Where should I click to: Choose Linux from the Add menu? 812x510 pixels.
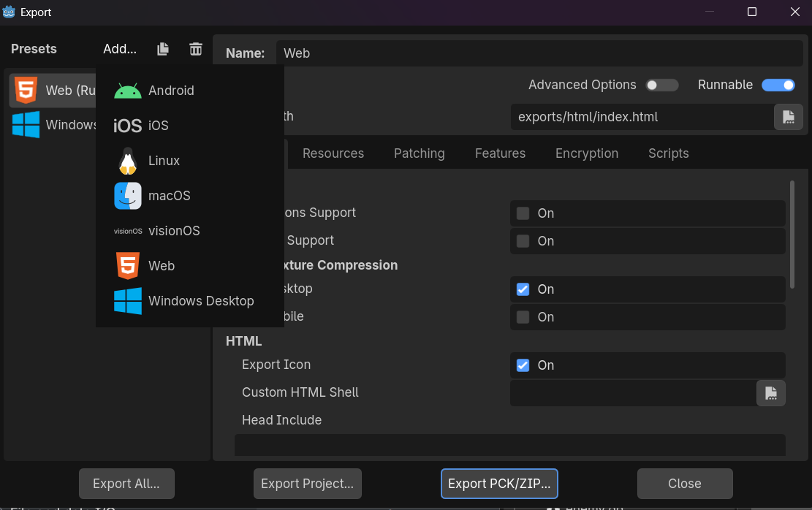coord(189,161)
